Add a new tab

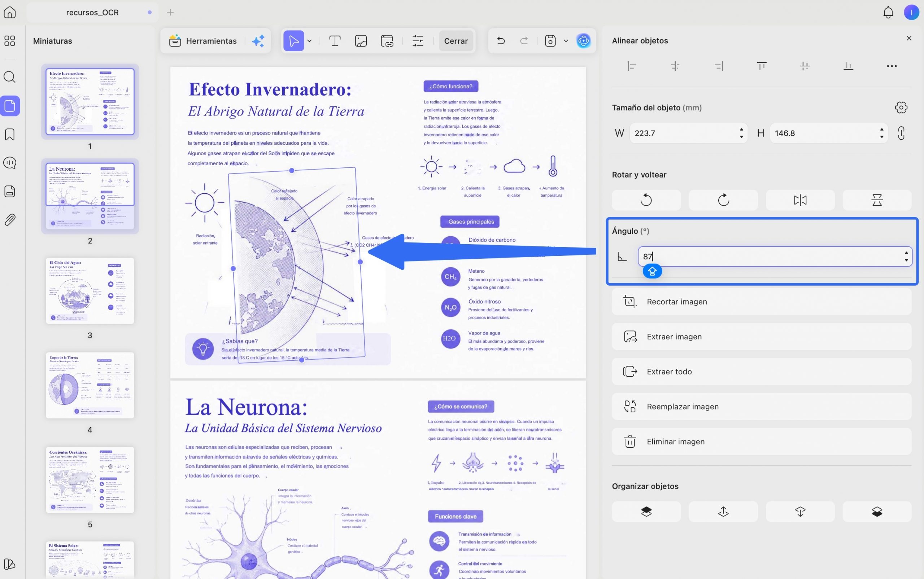170,12
